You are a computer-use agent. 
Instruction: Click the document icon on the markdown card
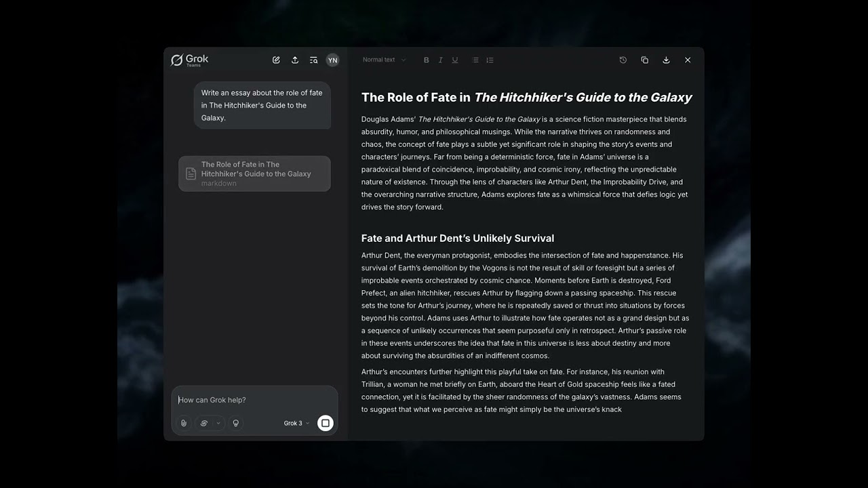click(x=191, y=174)
